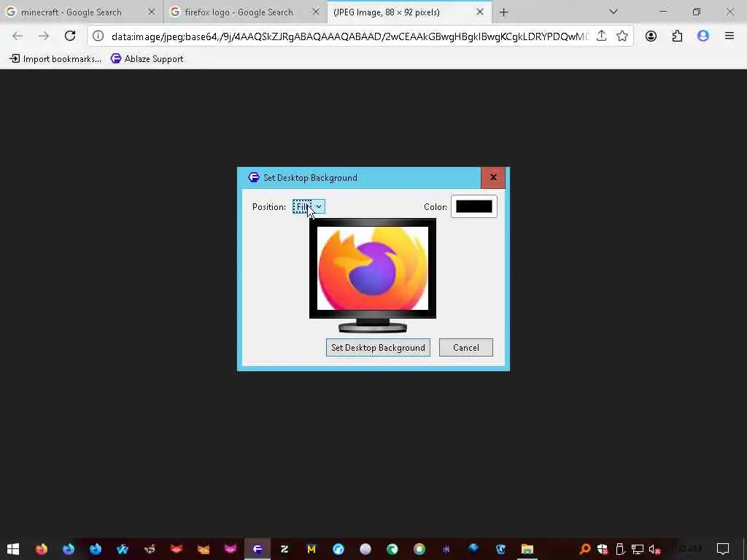Open the Action Center notification icon
Viewport: 747px width, 560px height.
[x=723, y=549]
